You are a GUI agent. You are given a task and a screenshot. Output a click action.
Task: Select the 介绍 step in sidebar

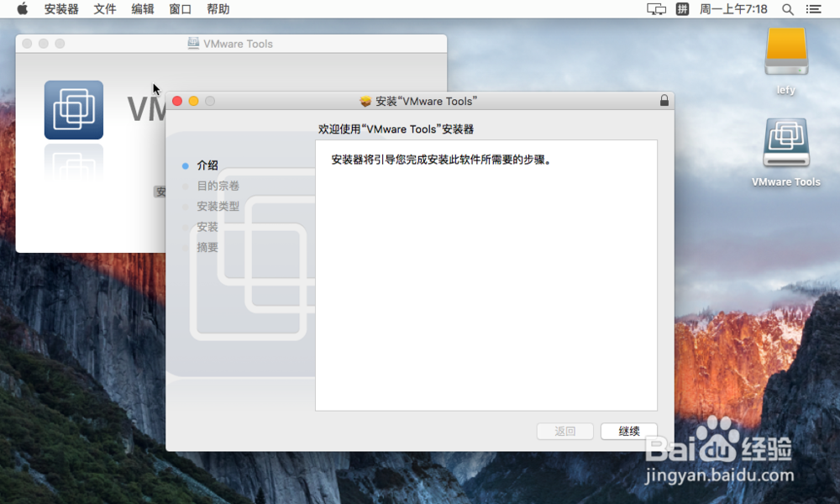coord(207,165)
